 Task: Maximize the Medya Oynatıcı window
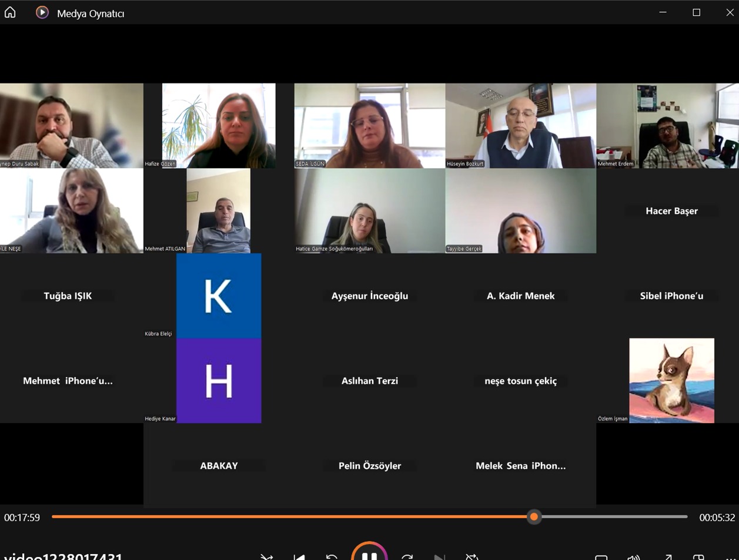coord(696,12)
